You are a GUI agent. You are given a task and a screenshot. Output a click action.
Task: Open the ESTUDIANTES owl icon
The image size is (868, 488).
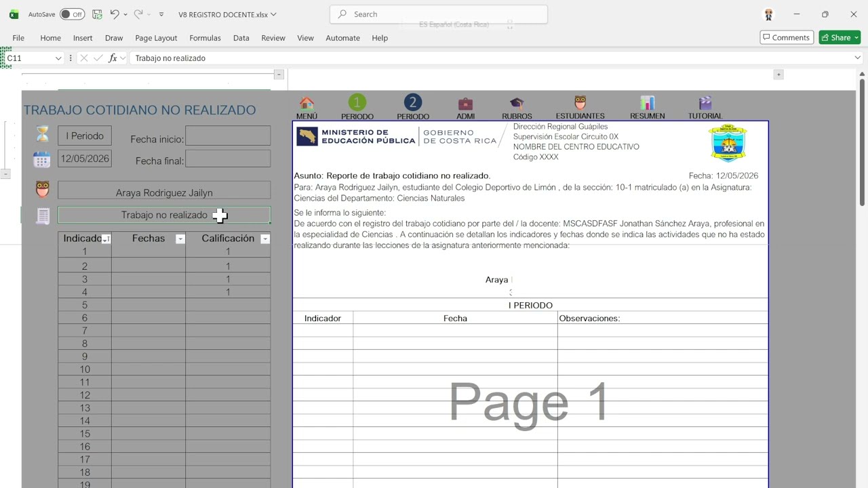pos(580,103)
